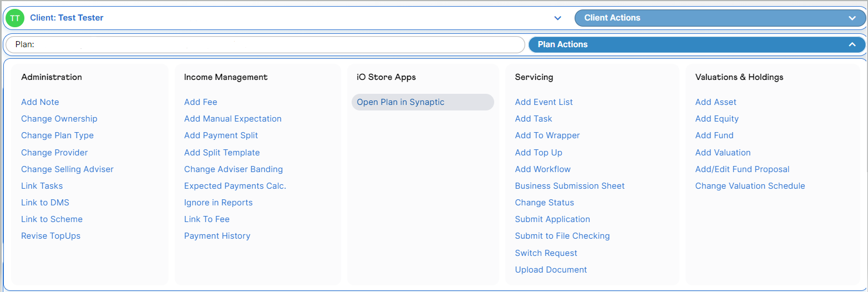Click the green TT client avatar icon

click(15, 18)
